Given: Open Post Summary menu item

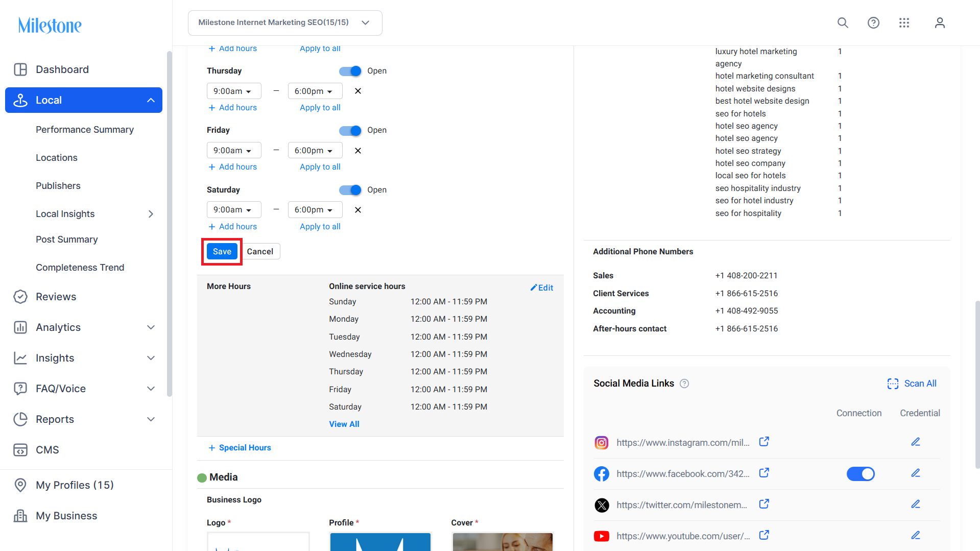Looking at the screenshot, I should [67, 239].
